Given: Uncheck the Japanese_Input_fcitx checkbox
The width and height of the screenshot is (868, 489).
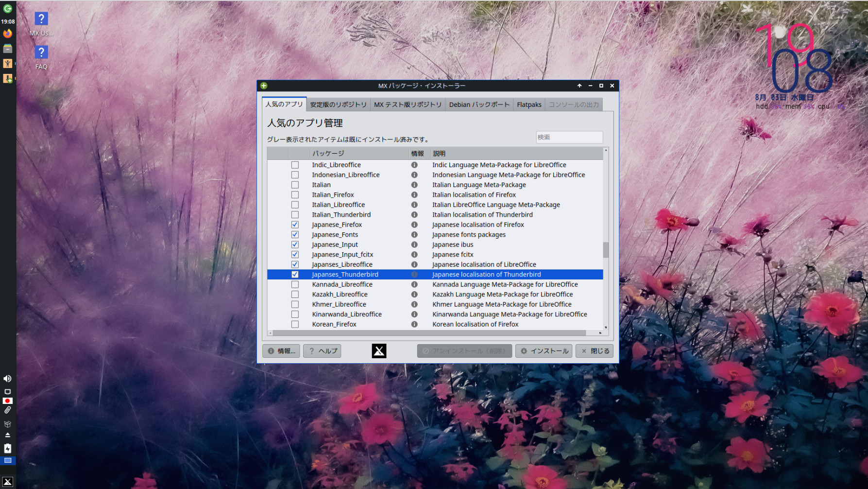Looking at the screenshot, I should 295,255.
